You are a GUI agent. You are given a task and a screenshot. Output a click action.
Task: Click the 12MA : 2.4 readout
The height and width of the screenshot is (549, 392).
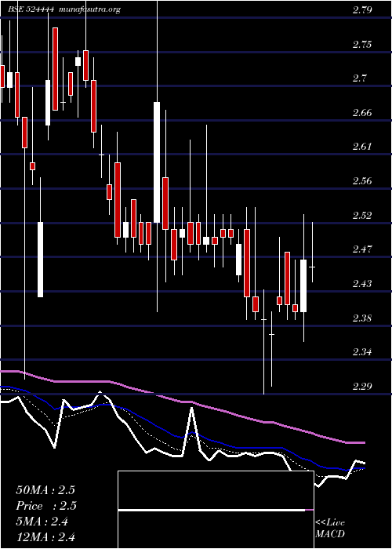point(45,536)
